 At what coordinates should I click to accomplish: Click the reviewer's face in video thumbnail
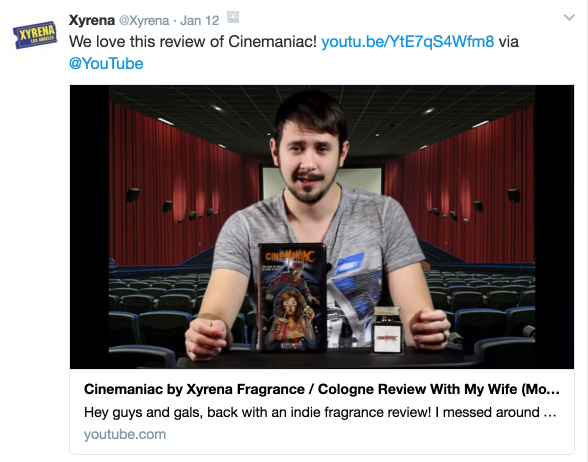pyautogui.click(x=309, y=158)
